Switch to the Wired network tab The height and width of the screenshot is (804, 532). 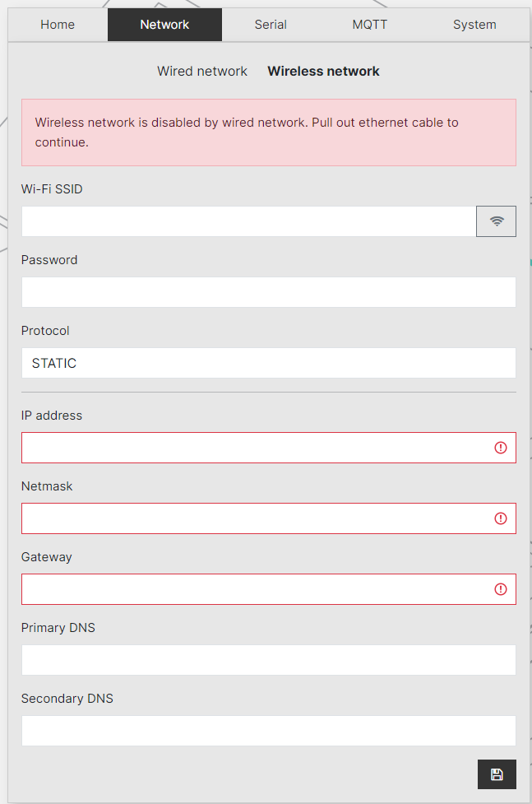[x=201, y=71]
